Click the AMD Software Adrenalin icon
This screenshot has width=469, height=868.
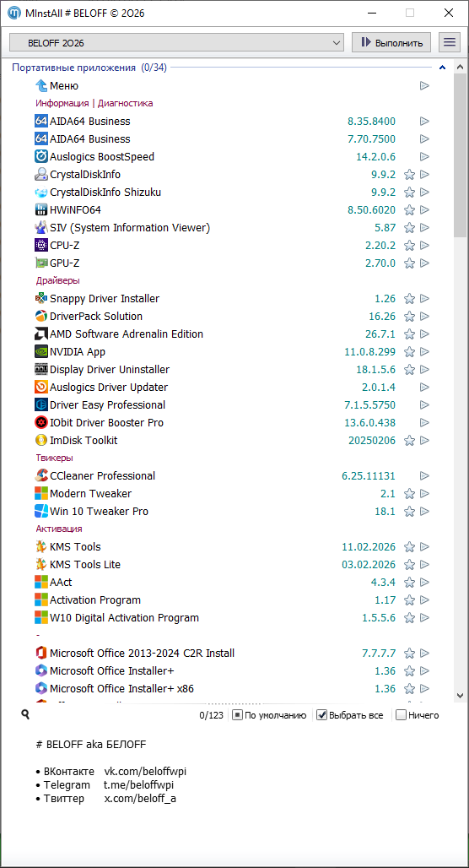click(x=41, y=334)
